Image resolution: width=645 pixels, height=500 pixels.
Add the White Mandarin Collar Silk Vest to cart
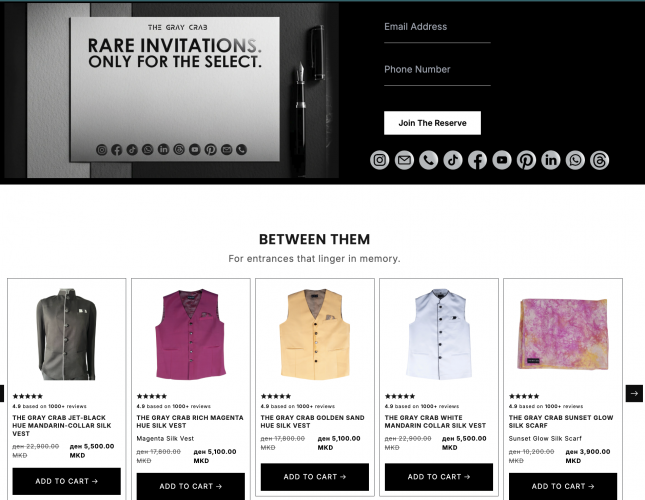[x=439, y=477]
